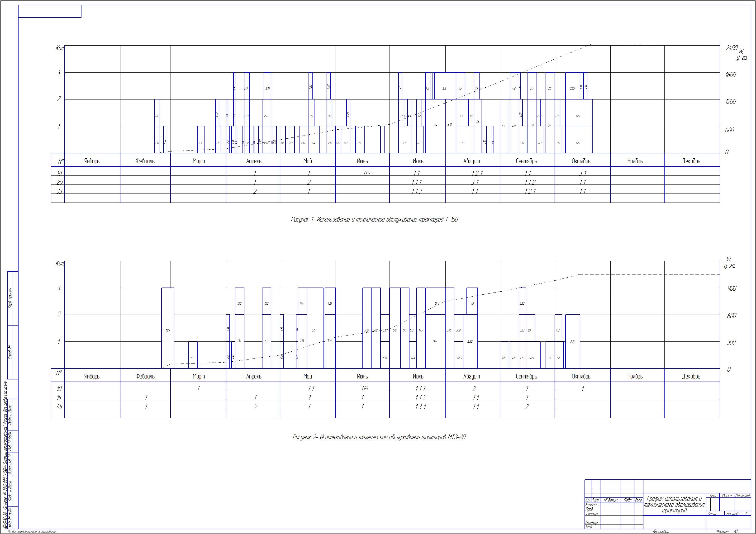Click the 900 value on the lower W axis
Screen dimensions: 756x534
732,288
